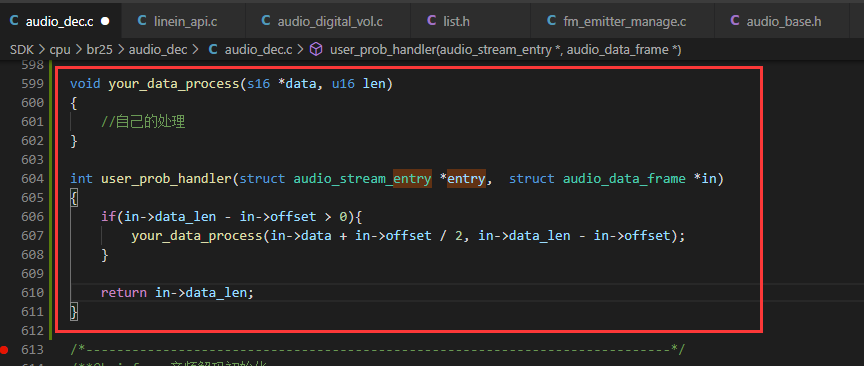Click the C icon on audio_digital_vol.c tab
Image resolution: width=864 pixels, height=366 pixels.
pos(266,21)
